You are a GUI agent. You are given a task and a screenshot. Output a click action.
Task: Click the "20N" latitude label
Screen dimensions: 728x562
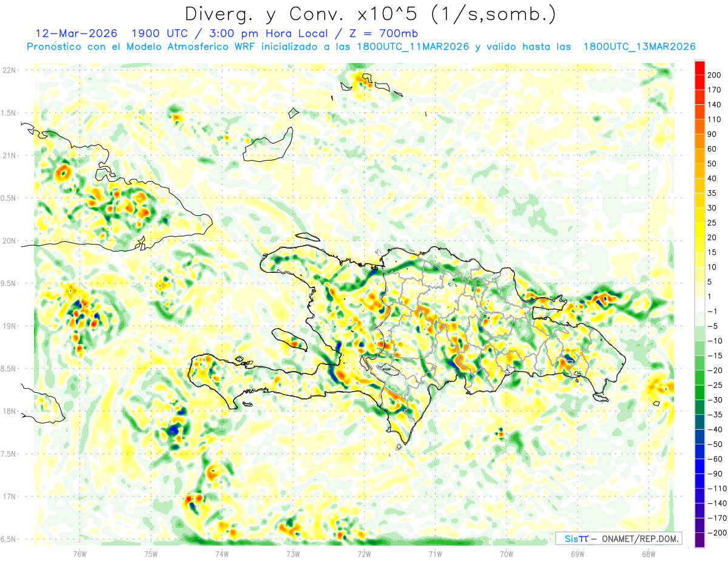10,241
